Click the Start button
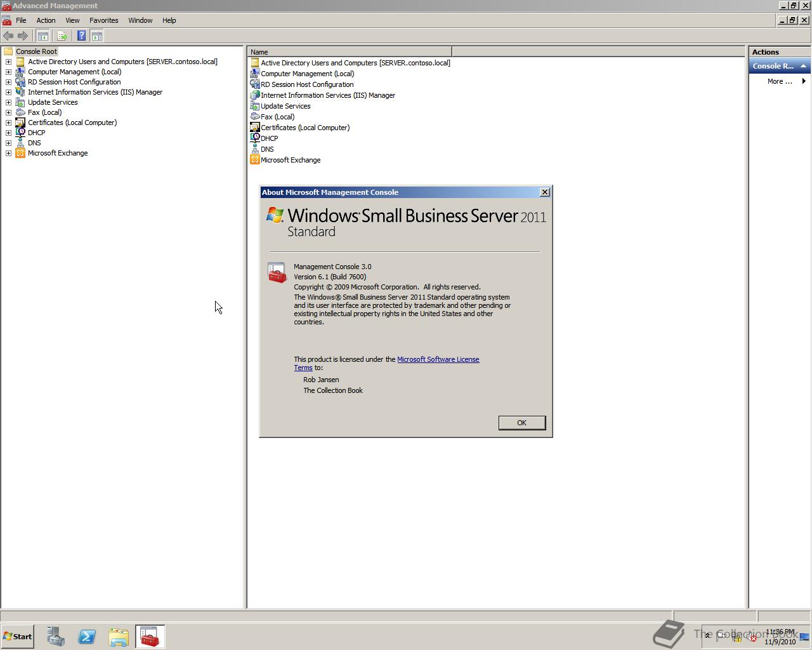 18,637
